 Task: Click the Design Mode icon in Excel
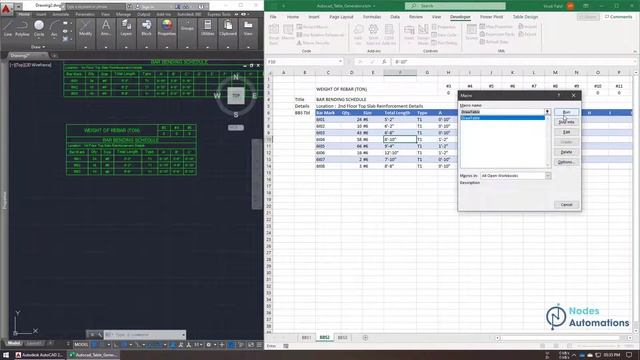click(423, 34)
